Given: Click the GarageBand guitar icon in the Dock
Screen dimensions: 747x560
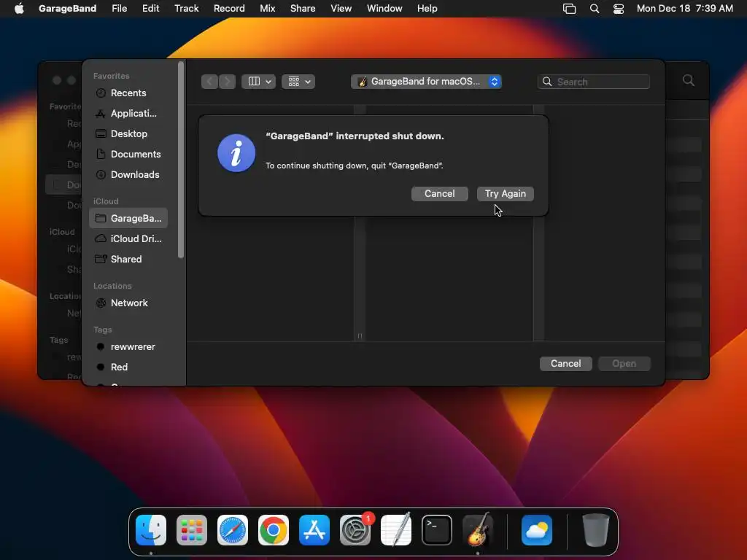Looking at the screenshot, I should click(x=478, y=529).
